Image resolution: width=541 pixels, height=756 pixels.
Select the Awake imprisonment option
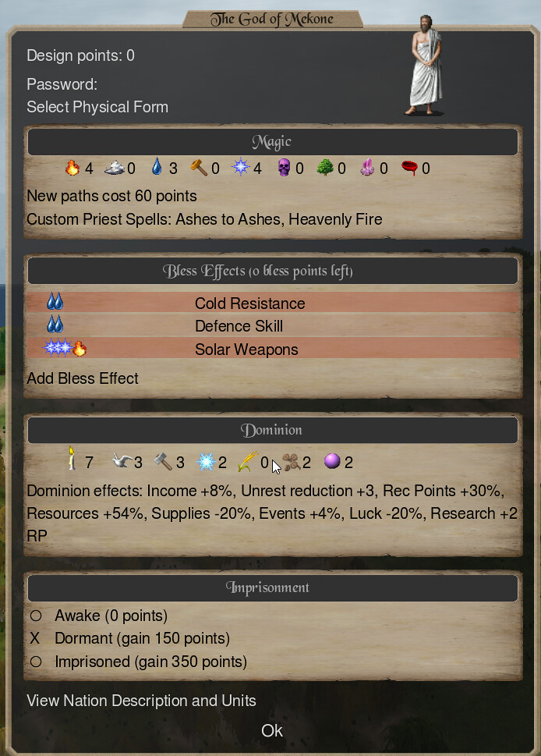coord(99,616)
